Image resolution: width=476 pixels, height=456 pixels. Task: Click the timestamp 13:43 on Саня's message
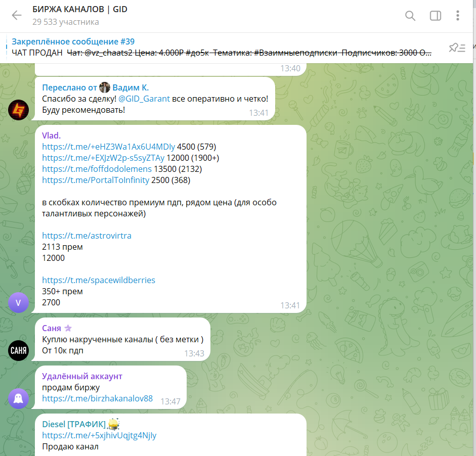tap(194, 353)
